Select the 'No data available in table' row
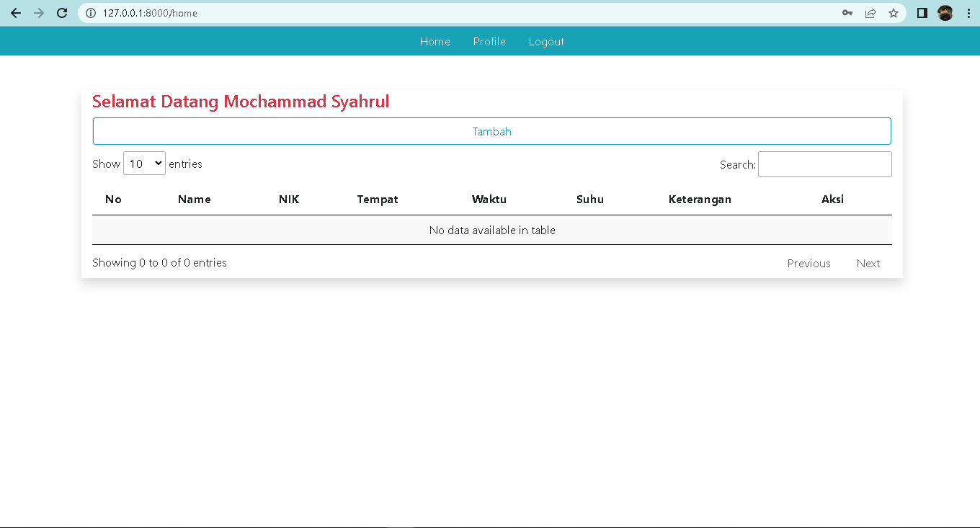980x528 pixels. pyautogui.click(x=492, y=231)
